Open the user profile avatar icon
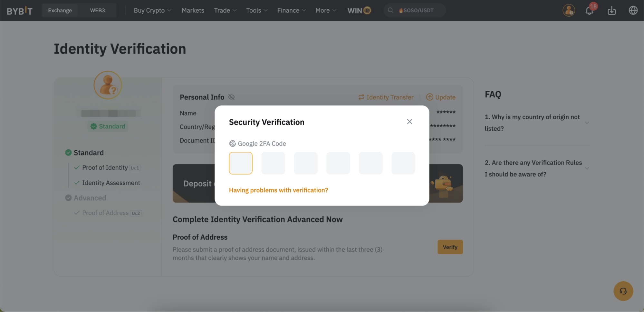Image resolution: width=644 pixels, height=312 pixels. pos(569,11)
